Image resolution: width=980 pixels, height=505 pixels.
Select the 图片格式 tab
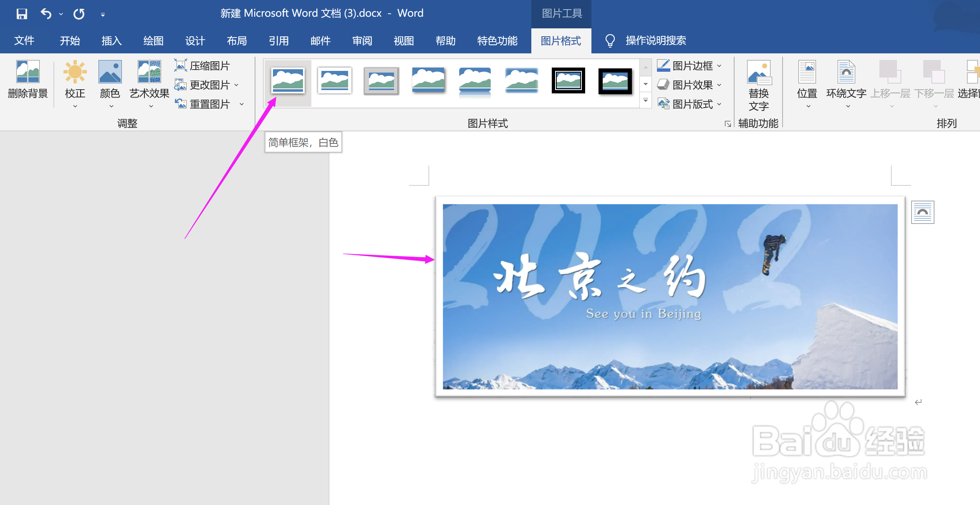click(561, 41)
